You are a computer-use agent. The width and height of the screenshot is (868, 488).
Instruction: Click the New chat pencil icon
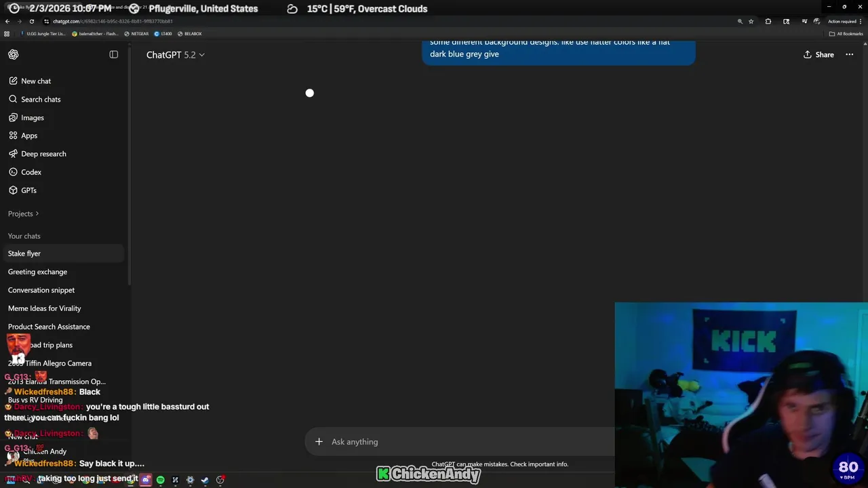(13, 81)
